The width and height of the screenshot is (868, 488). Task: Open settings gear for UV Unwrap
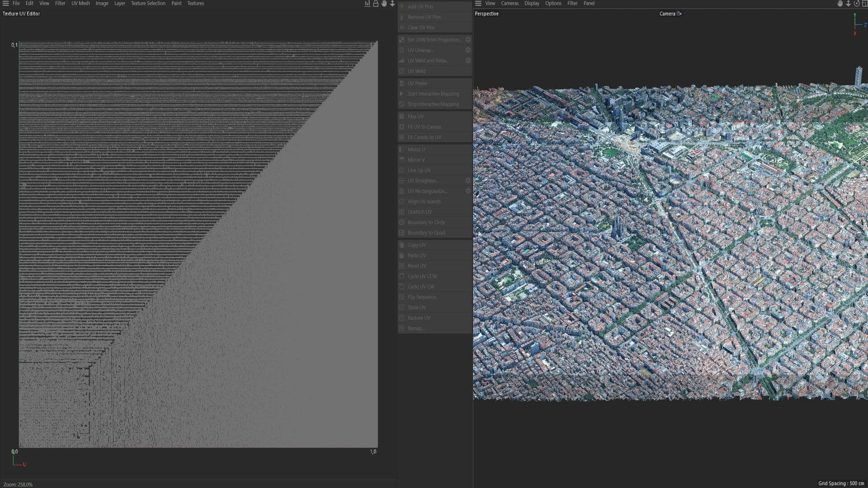468,50
